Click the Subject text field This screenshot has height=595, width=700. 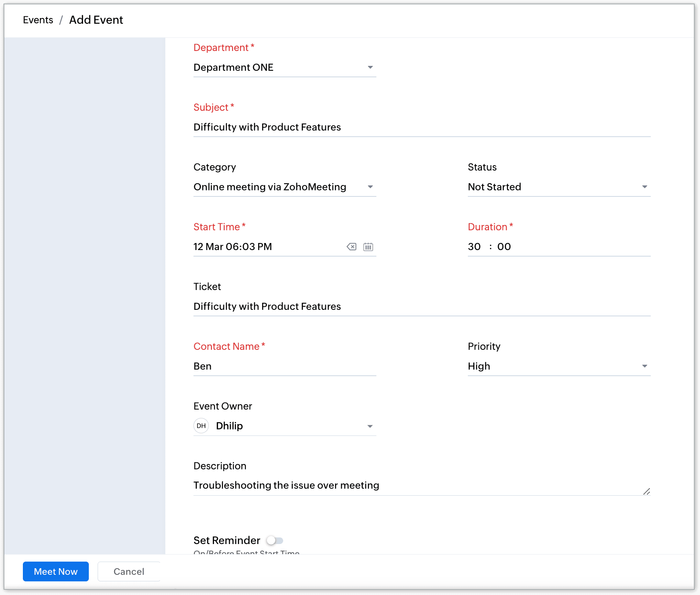(x=421, y=127)
